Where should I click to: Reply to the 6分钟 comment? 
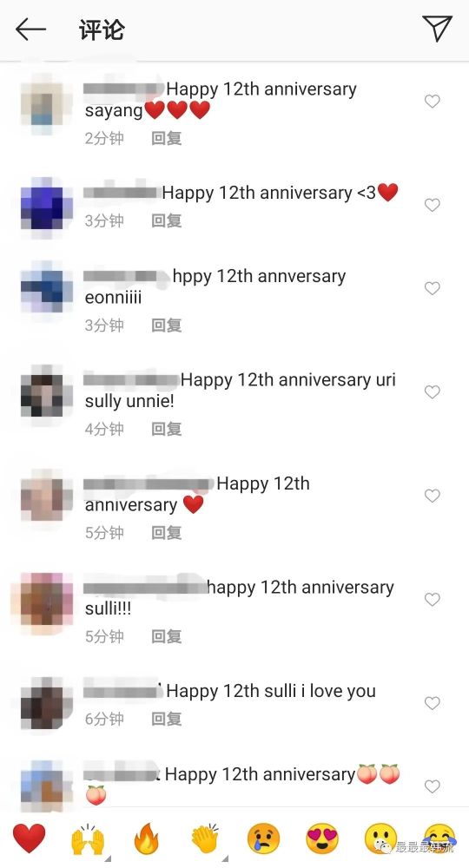point(167,719)
